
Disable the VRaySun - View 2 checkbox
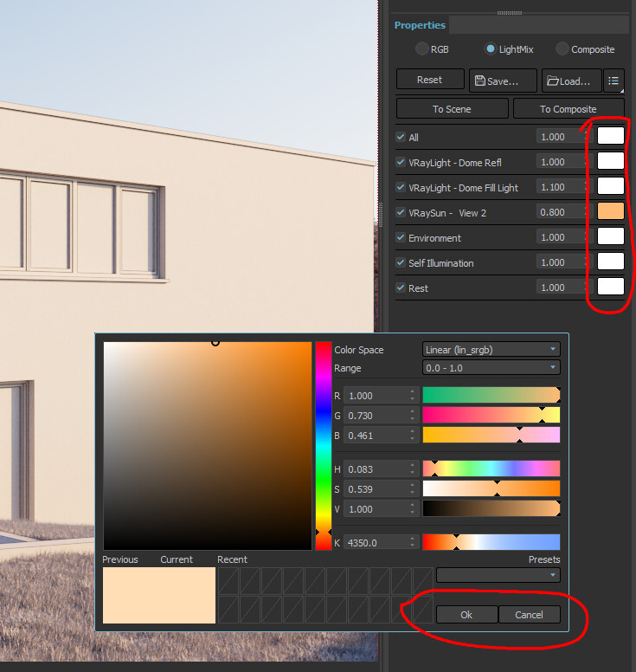click(401, 212)
